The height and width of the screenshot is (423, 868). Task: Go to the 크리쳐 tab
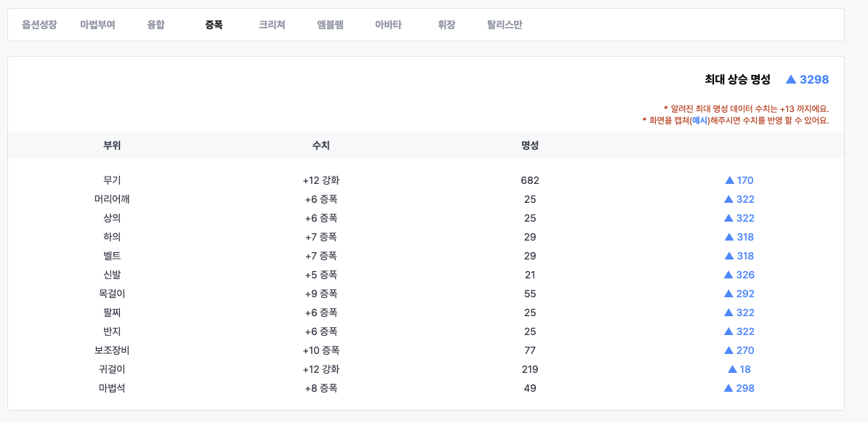click(272, 25)
